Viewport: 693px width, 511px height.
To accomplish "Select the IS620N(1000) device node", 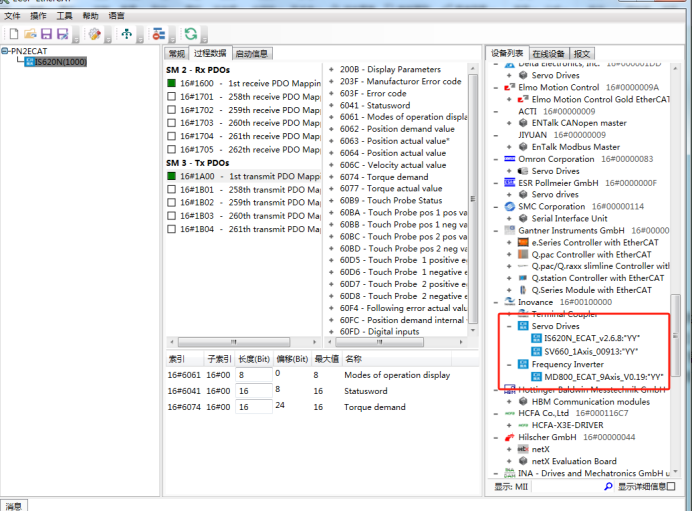I will click(x=56, y=62).
